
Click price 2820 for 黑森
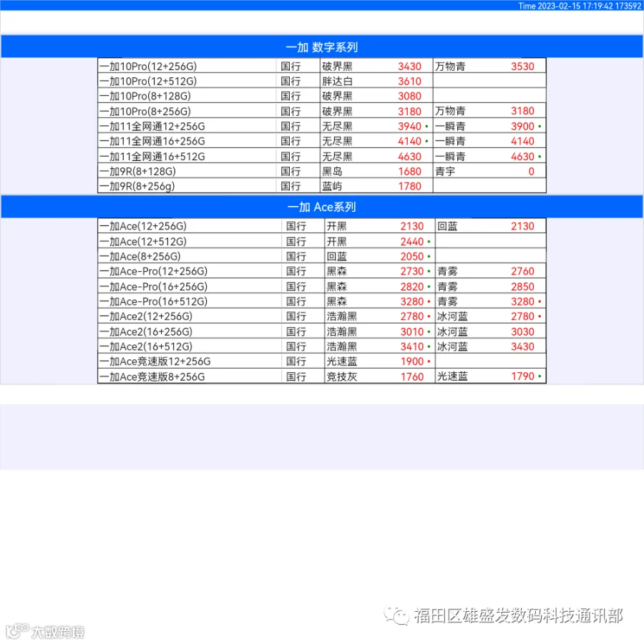(x=412, y=286)
